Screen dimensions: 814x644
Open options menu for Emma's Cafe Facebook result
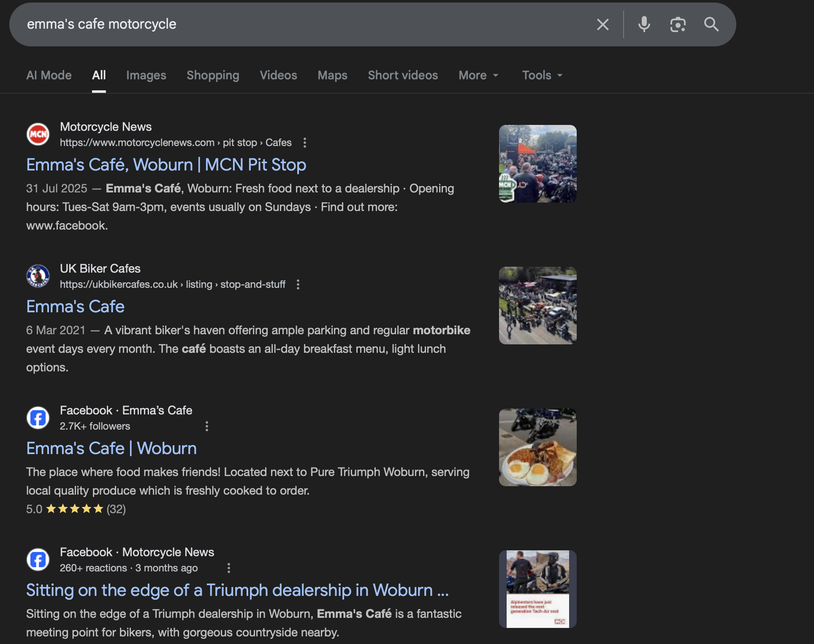pyautogui.click(x=207, y=426)
